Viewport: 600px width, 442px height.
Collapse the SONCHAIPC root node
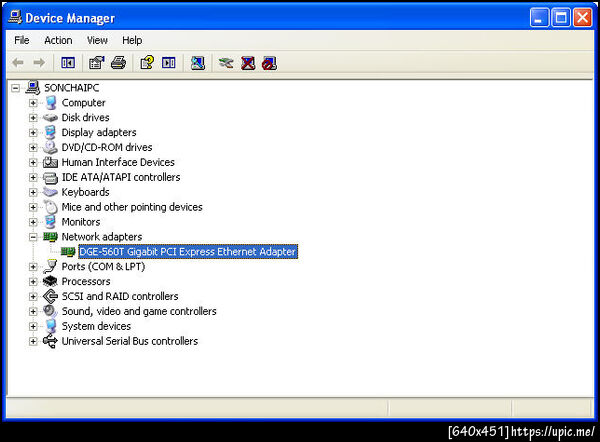click(15, 88)
